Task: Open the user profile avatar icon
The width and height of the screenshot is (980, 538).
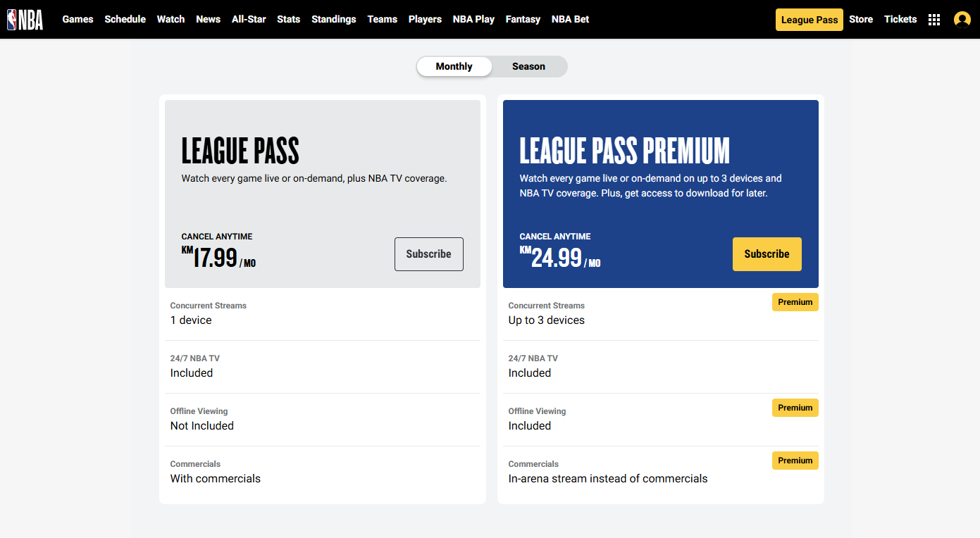Action: point(962,20)
